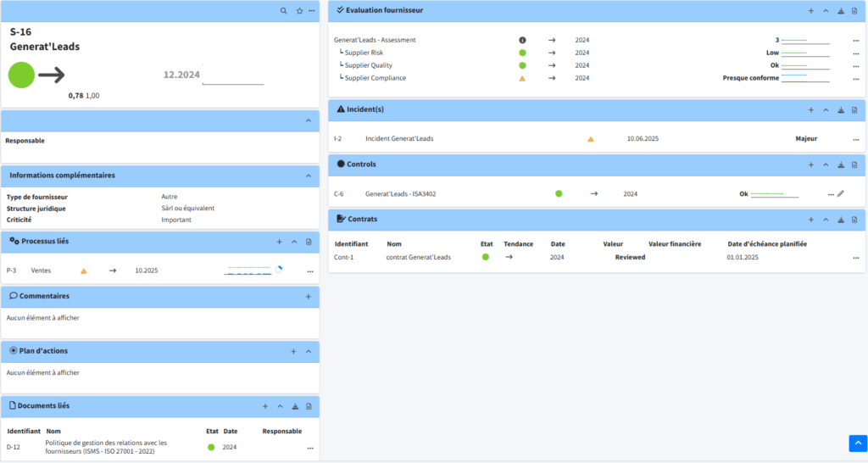Export the Contrats panel using the file icon
This screenshot has height=463, width=868.
click(854, 220)
